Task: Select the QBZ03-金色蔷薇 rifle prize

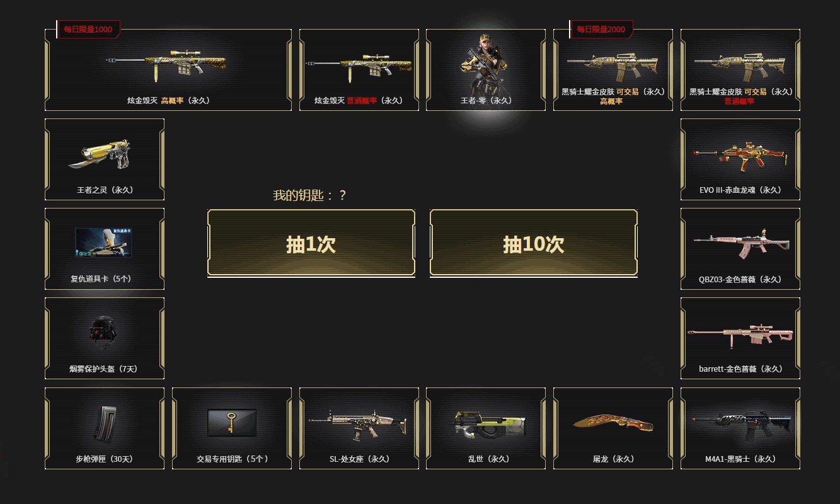Action: (740, 249)
